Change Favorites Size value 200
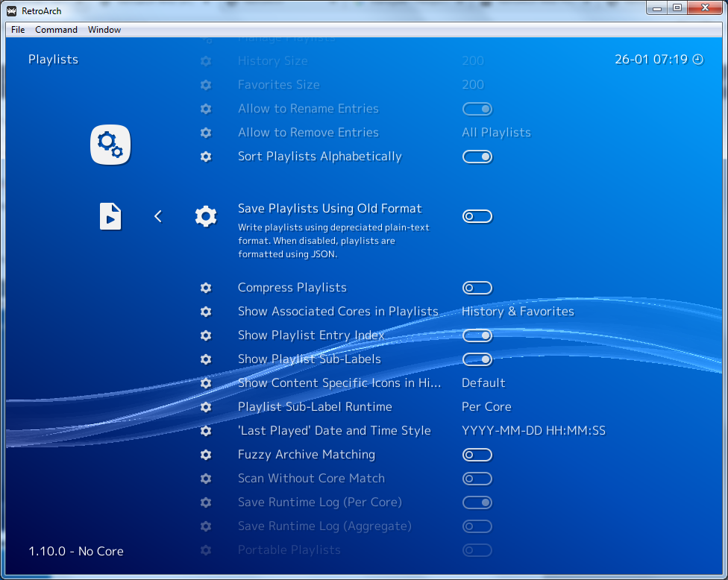Viewport: 728px width, 580px height. pyautogui.click(x=473, y=84)
